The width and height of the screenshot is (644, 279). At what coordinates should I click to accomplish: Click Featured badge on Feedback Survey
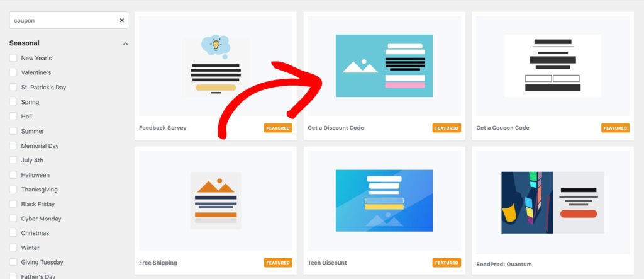click(278, 128)
